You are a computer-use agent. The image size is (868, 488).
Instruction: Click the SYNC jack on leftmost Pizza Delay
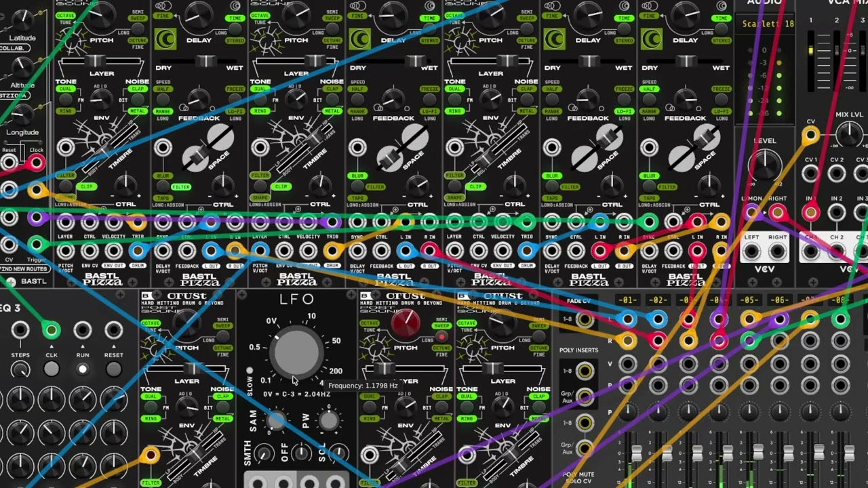click(x=163, y=222)
